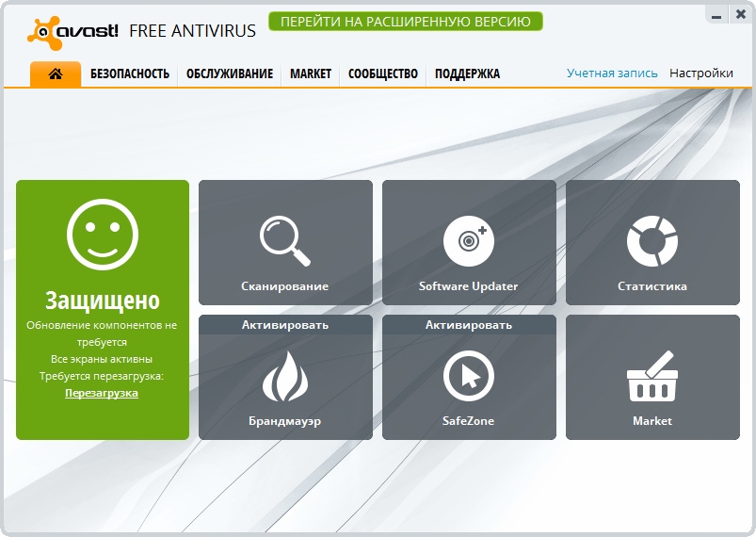Open the ОБСЛУЖИВАНИЕ tab
This screenshot has height=537, width=756.
click(230, 74)
